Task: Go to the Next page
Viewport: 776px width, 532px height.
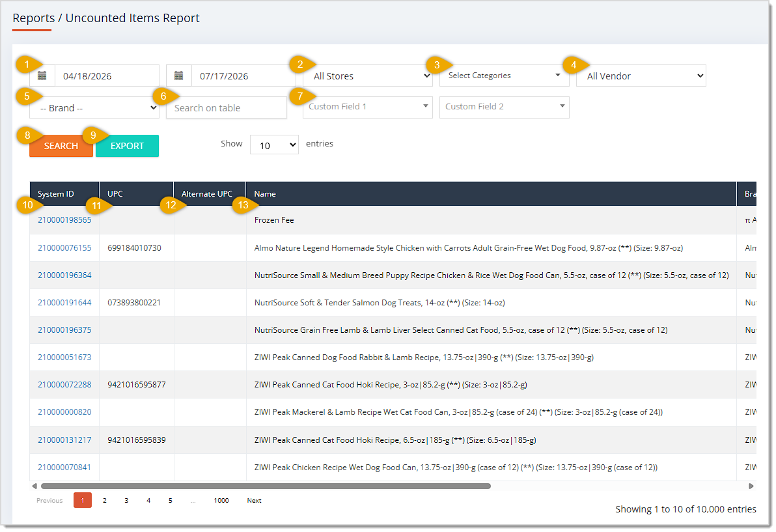Action: tap(255, 500)
